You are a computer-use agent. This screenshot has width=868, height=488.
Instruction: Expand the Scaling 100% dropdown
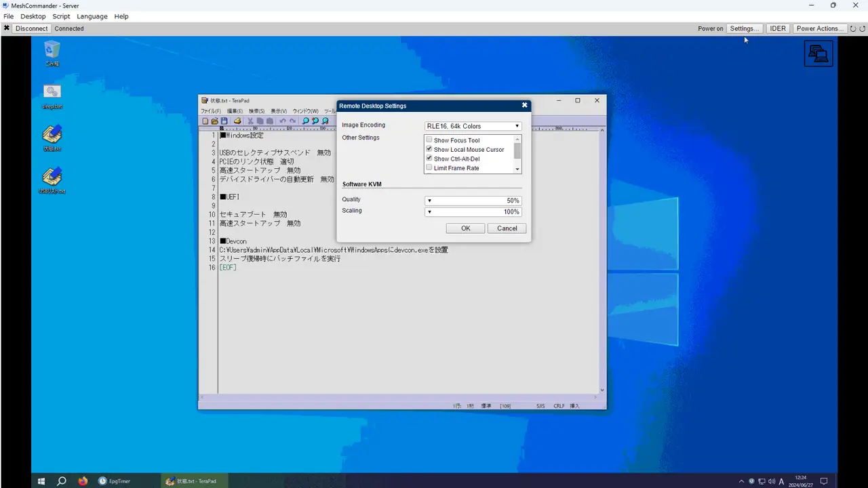473,211
